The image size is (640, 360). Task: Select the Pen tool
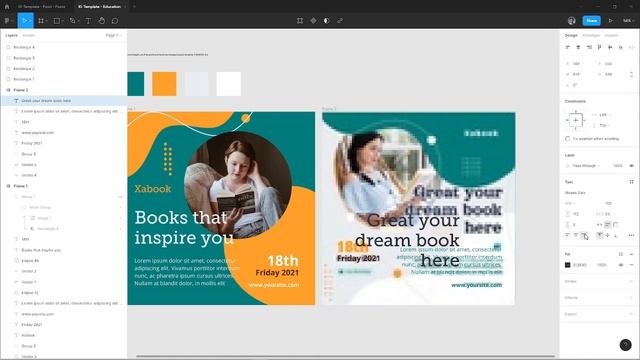tap(72, 20)
